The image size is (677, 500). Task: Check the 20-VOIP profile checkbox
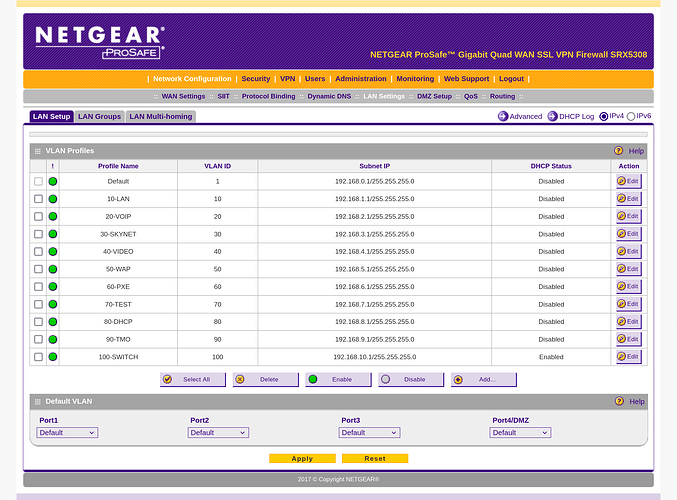click(x=38, y=216)
